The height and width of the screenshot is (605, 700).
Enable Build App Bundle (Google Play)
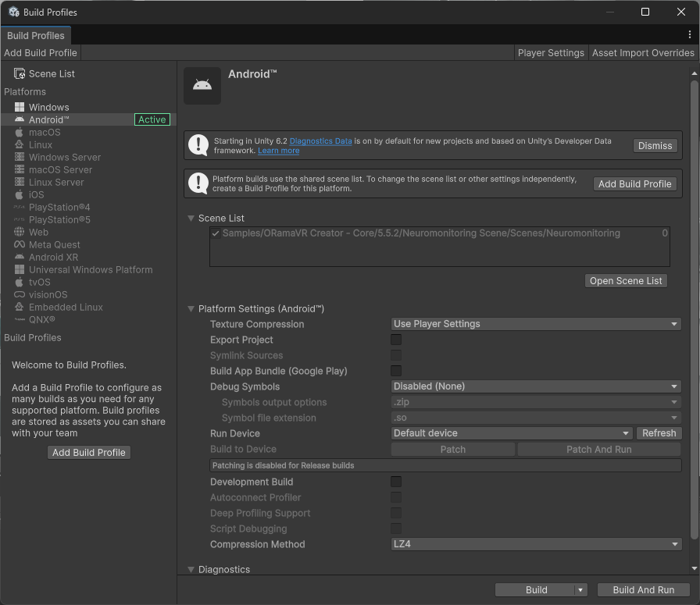pos(396,371)
